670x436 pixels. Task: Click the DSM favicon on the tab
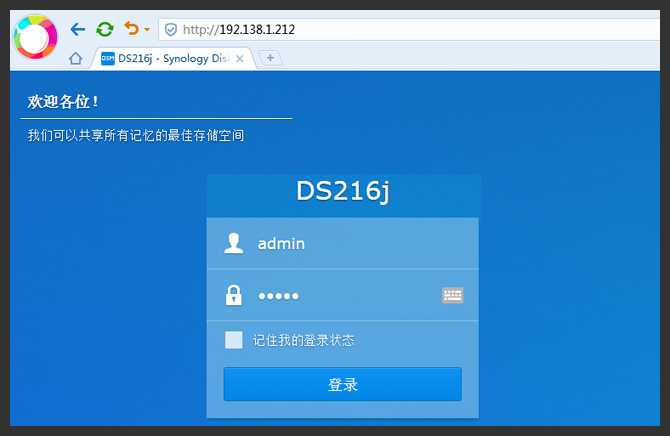coord(108,59)
